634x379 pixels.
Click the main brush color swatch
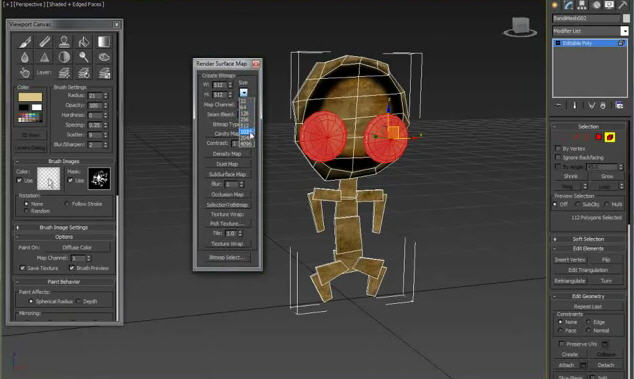30,97
